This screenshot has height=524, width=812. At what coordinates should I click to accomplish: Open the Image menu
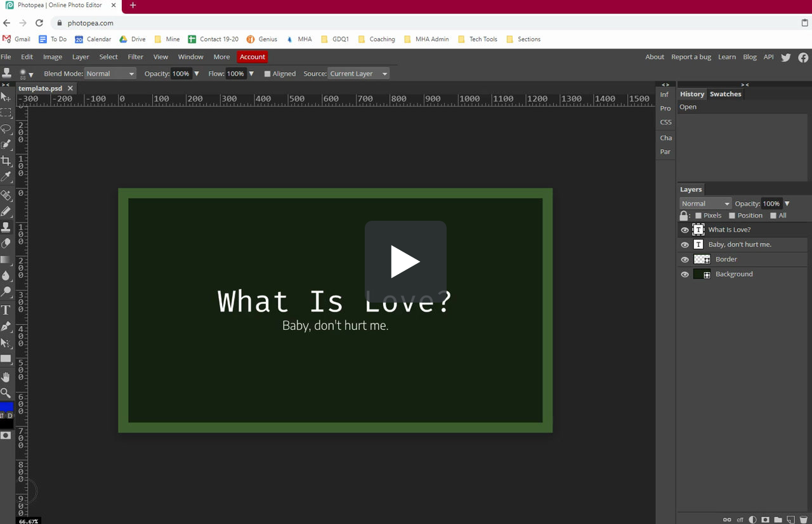point(53,57)
